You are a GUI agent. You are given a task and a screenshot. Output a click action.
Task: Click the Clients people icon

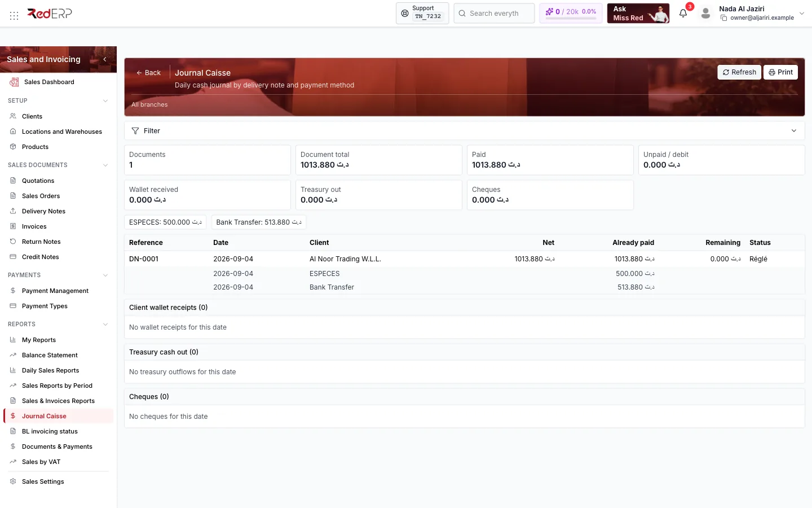coord(13,116)
